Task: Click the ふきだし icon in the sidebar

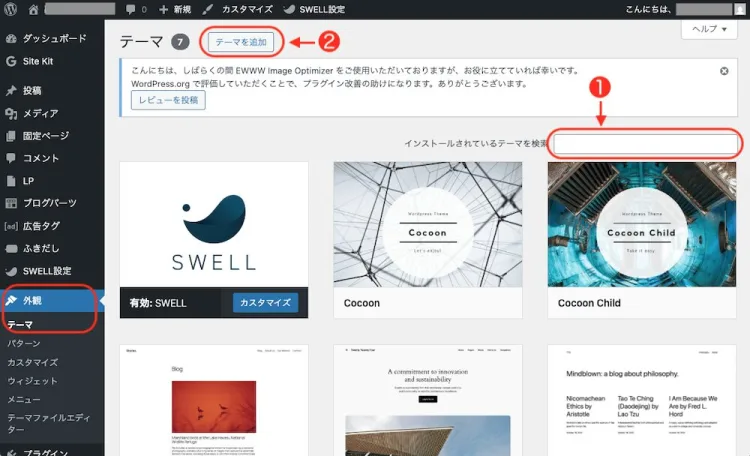Action: (x=11, y=248)
